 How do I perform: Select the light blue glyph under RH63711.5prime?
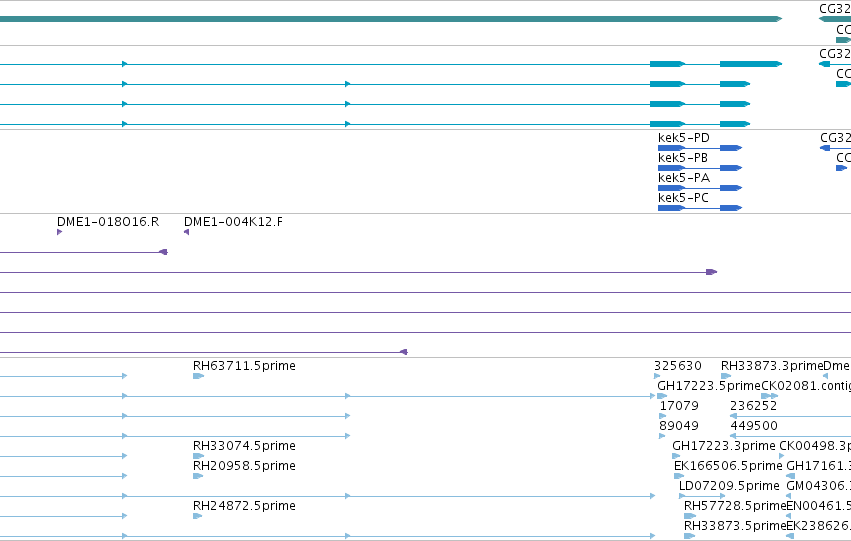click(198, 376)
